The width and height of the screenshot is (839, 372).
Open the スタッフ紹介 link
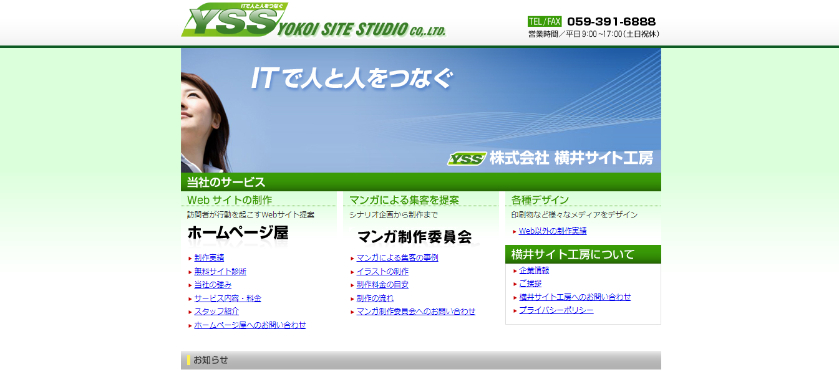pos(217,312)
